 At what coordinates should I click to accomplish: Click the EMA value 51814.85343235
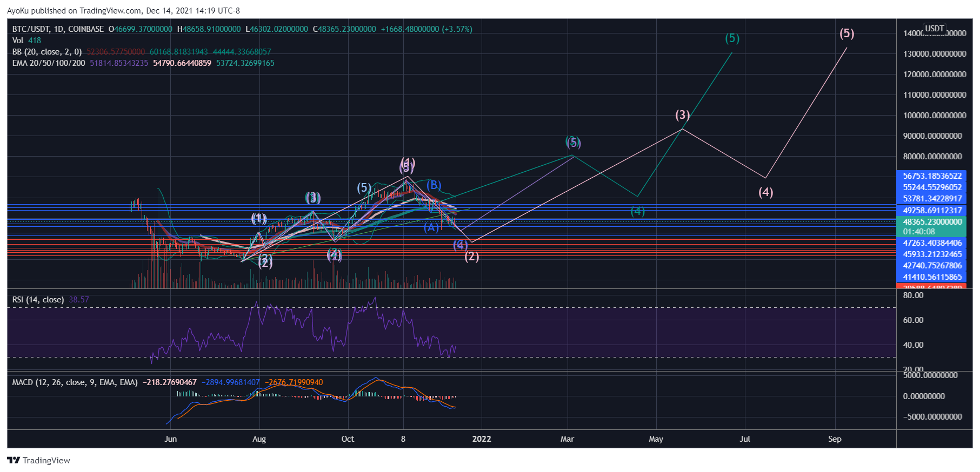click(119, 63)
